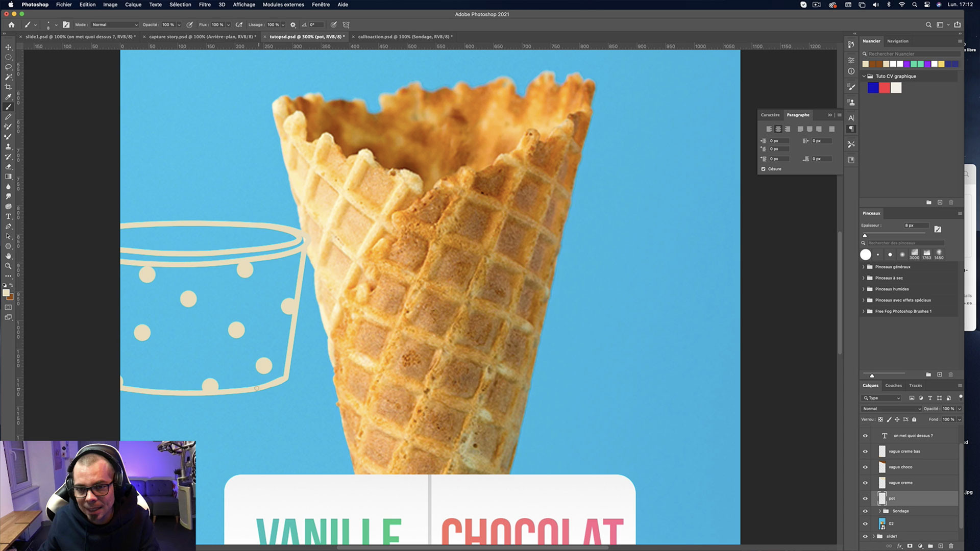Select the Crop tool

tap(8, 87)
